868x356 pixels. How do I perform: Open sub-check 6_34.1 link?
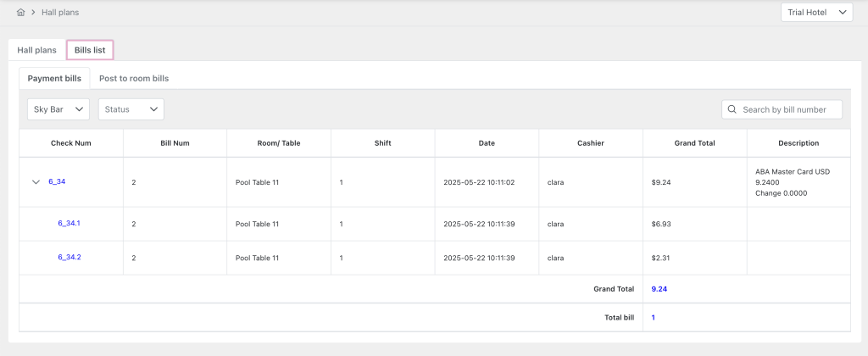pyautogui.click(x=69, y=224)
